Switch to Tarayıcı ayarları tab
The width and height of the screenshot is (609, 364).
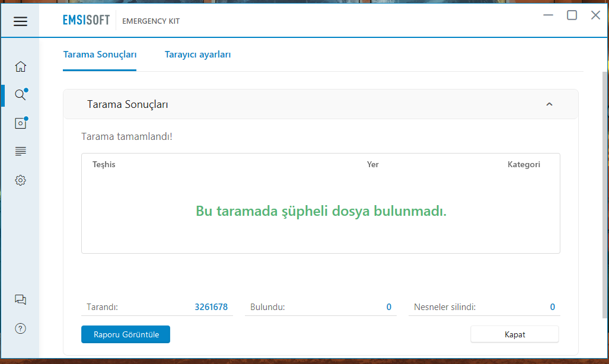197,55
